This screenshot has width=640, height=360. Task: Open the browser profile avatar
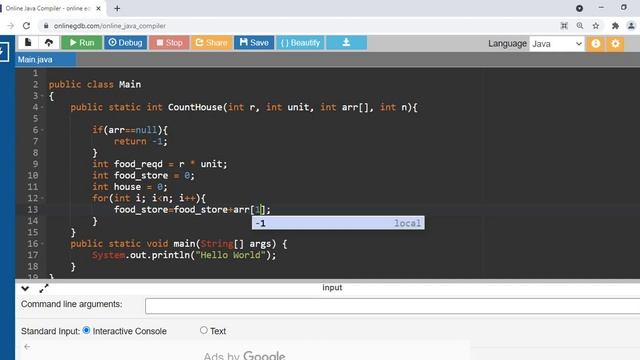click(x=631, y=26)
